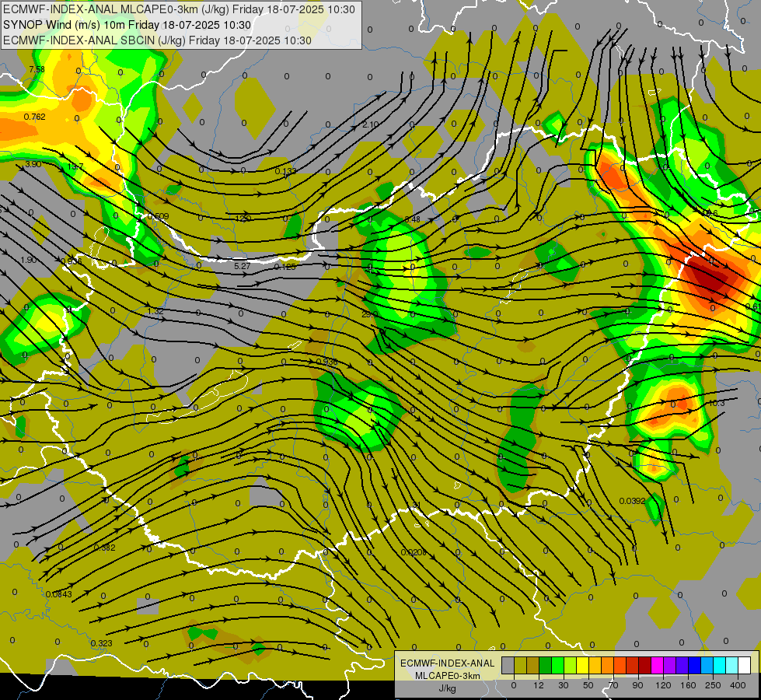The image size is (761, 700).
Task: Click the amber legend swatch after 50
Action: (595, 666)
